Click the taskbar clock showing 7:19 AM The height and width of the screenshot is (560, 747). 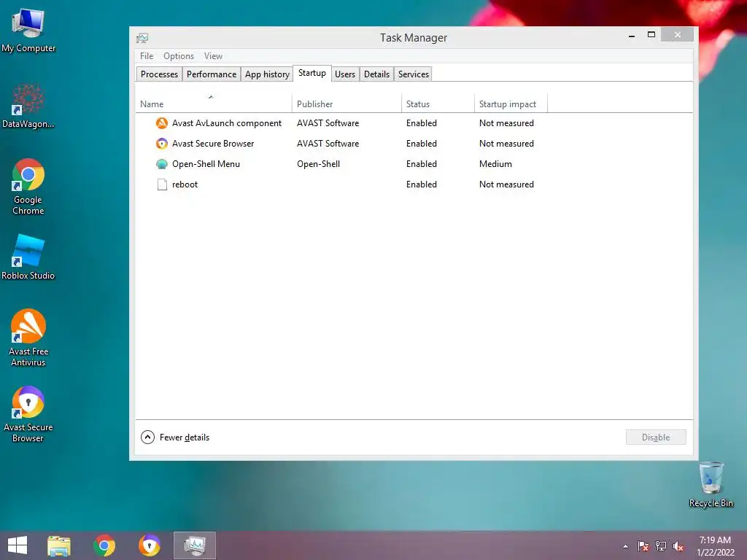pyautogui.click(x=715, y=546)
